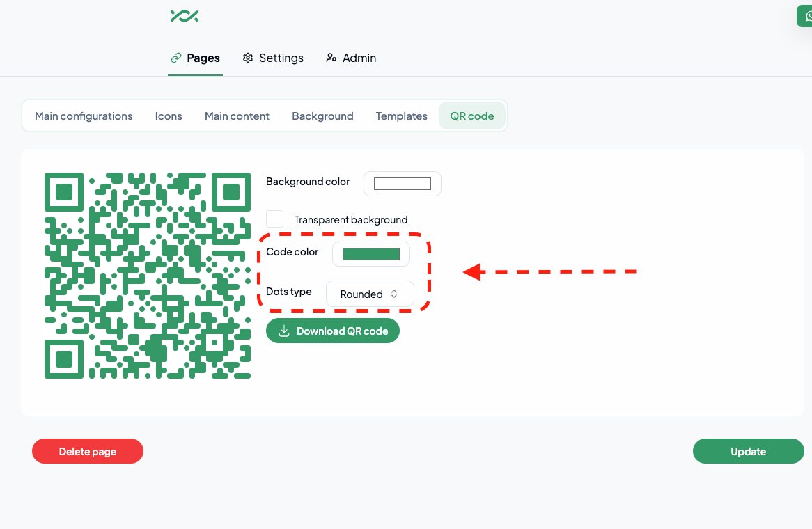This screenshot has width=812, height=529.
Task: Open the Main content tab
Action: pos(237,116)
